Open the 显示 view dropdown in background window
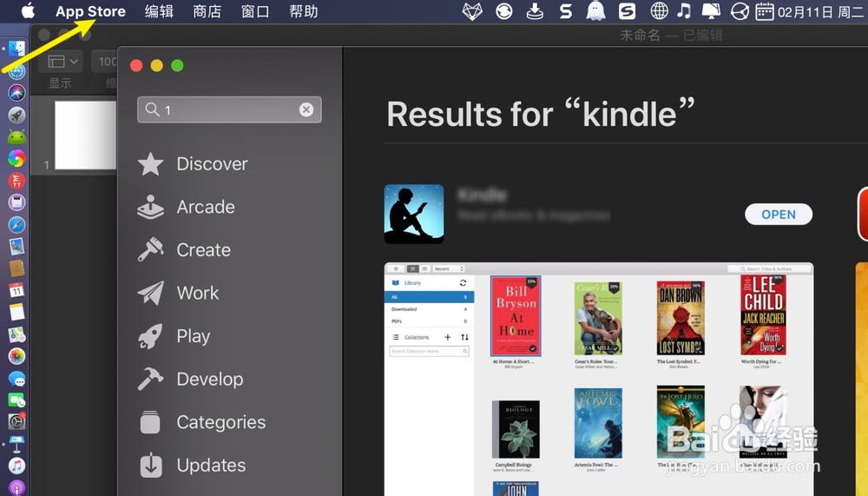This screenshot has height=496, width=868. pyautogui.click(x=61, y=61)
